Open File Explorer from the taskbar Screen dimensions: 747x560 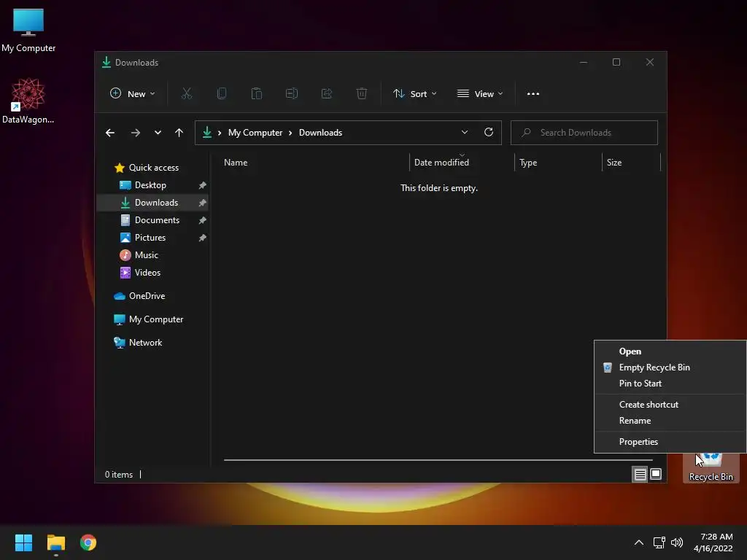click(56, 542)
